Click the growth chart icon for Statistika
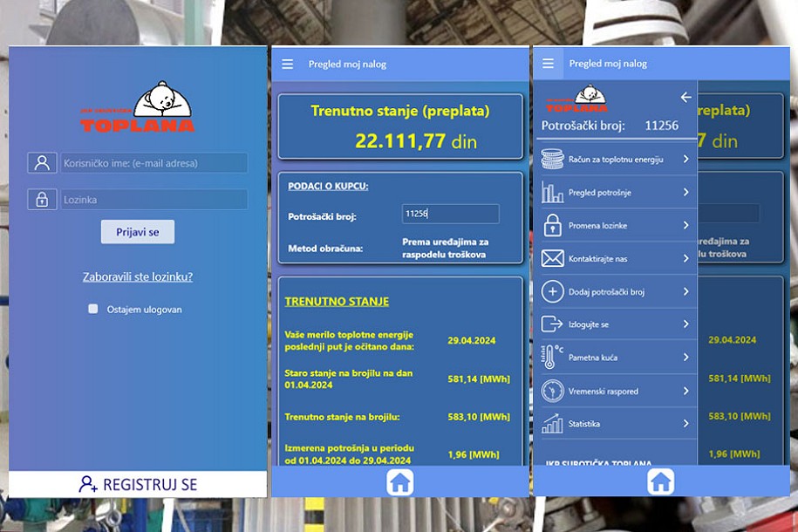This screenshot has width=798, height=532. click(x=552, y=423)
